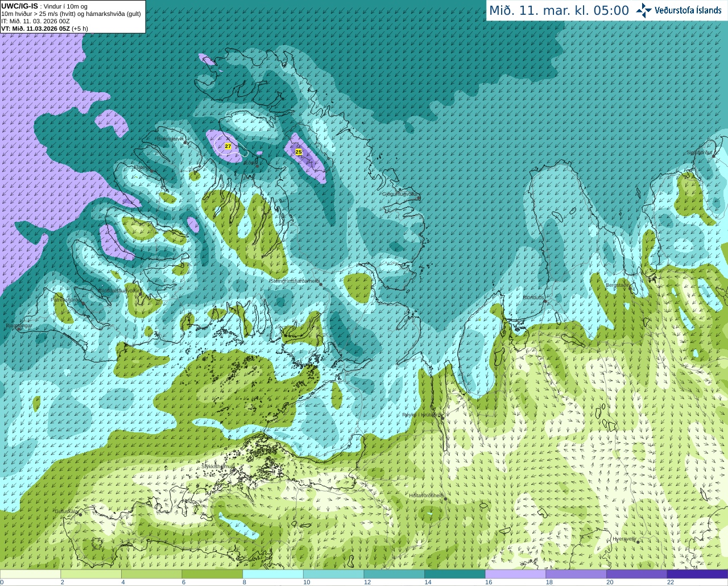The height and width of the screenshot is (586, 728).
Task: Click the 20–22 m/s violet swatch
Action: [637, 574]
